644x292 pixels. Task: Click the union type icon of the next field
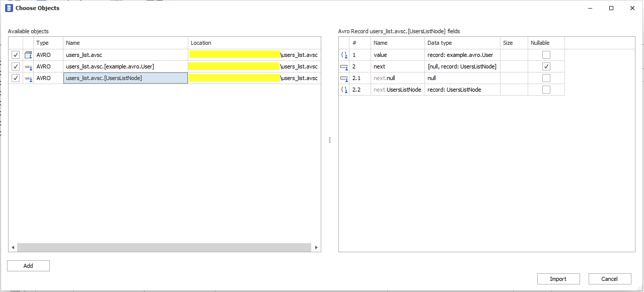[344, 66]
